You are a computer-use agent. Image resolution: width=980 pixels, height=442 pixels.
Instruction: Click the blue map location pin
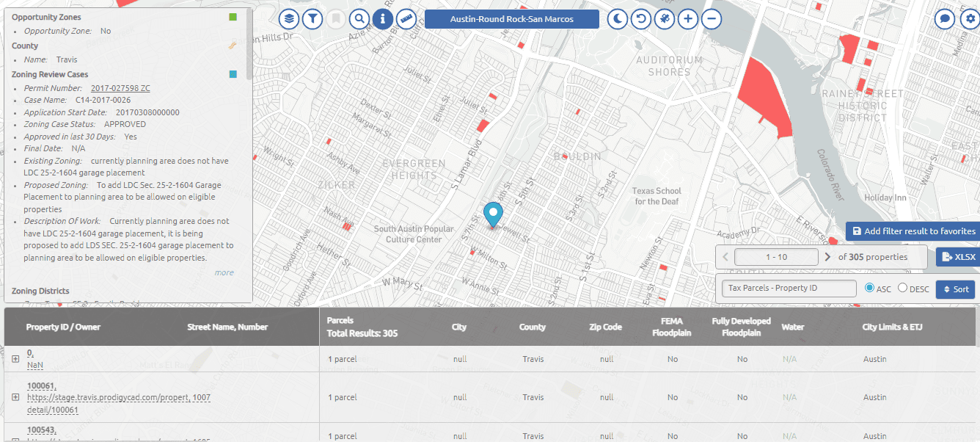(494, 215)
